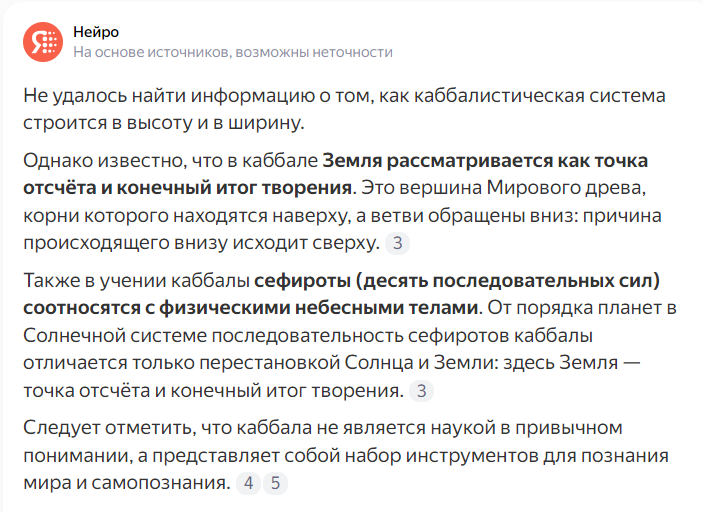The image size is (703, 512).
Task: Click bold phrase "сефироты (десять последовательных сил)"
Action: pyautogui.click(x=457, y=281)
